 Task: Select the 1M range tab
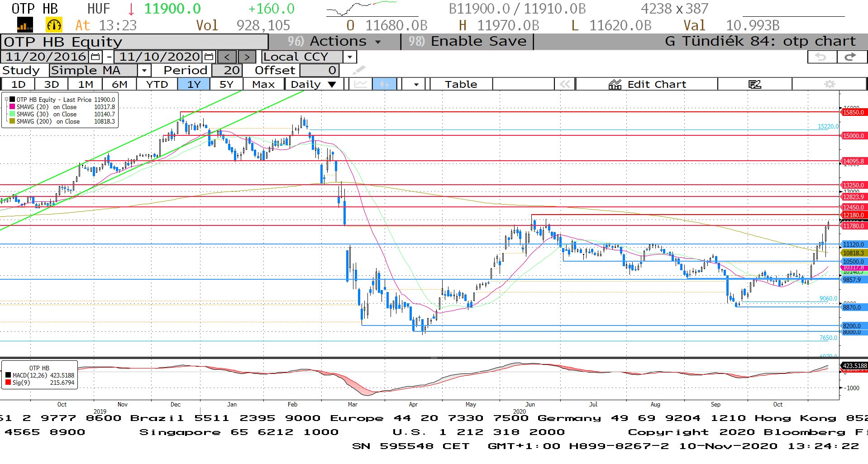pyautogui.click(x=86, y=84)
